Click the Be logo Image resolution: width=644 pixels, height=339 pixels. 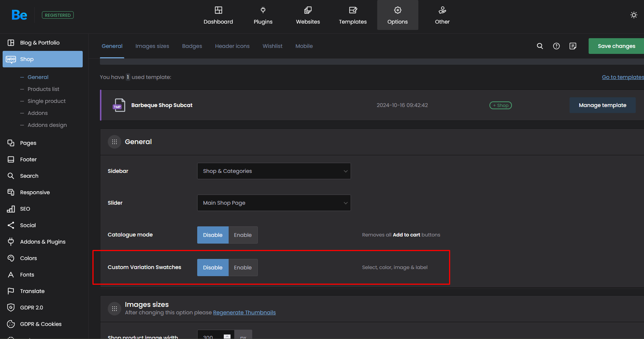click(x=19, y=15)
